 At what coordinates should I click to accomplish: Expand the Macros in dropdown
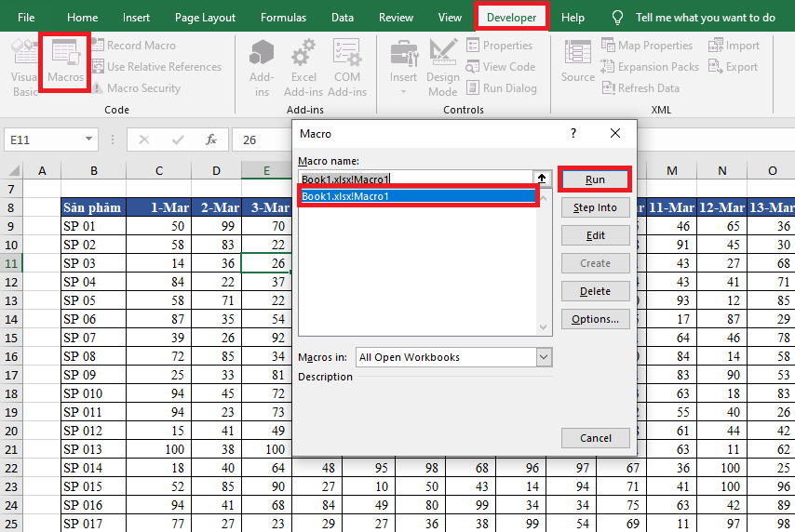[x=545, y=357]
